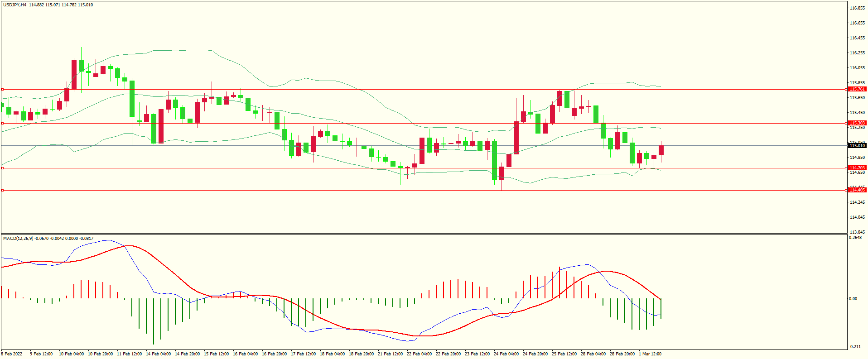This screenshot has height=359, width=868.
Task: Click the 116.455 price axis value
Action: click(857, 38)
